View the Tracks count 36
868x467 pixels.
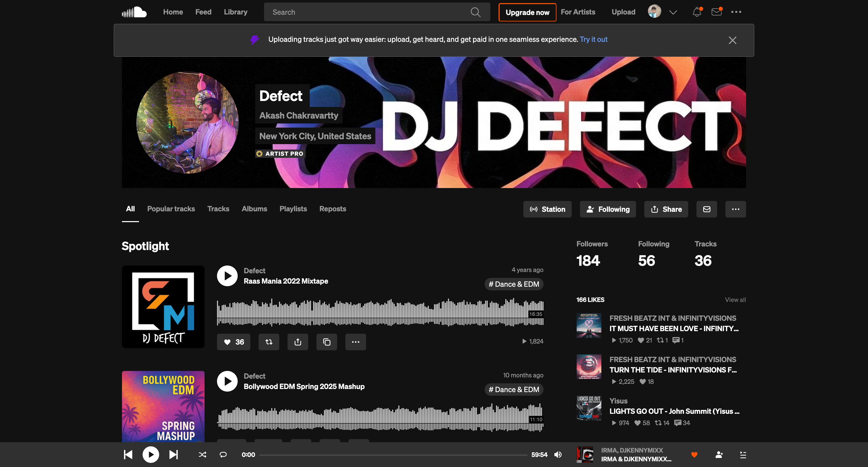click(x=703, y=261)
